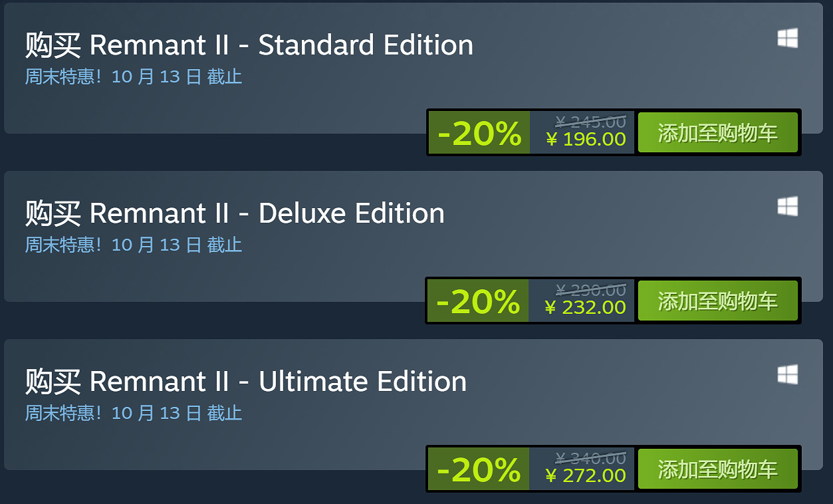Click the ¥ 196.00 discounted price
Screen dimensions: 833x504
tap(586, 139)
